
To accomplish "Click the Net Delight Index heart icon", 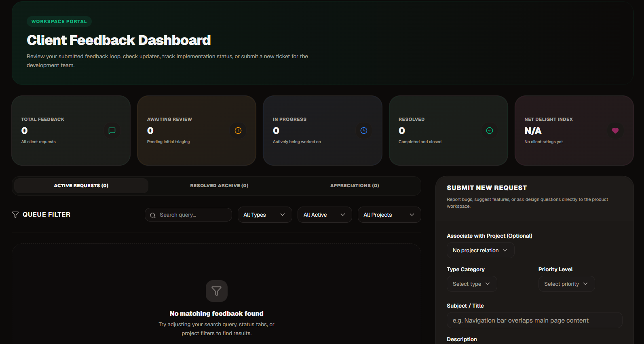I will (615, 131).
